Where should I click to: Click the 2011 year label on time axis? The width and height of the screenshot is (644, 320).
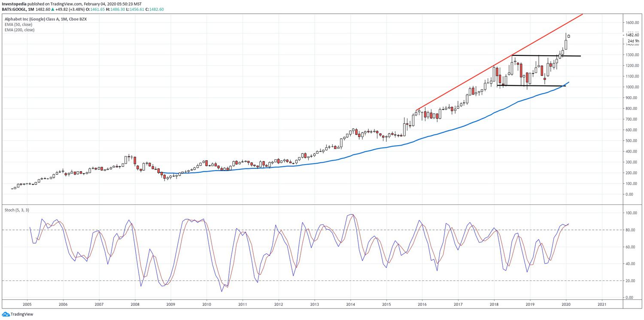(243, 305)
